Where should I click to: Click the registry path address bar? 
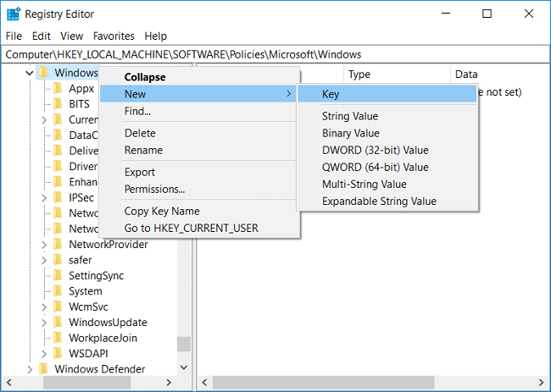tap(275, 53)
